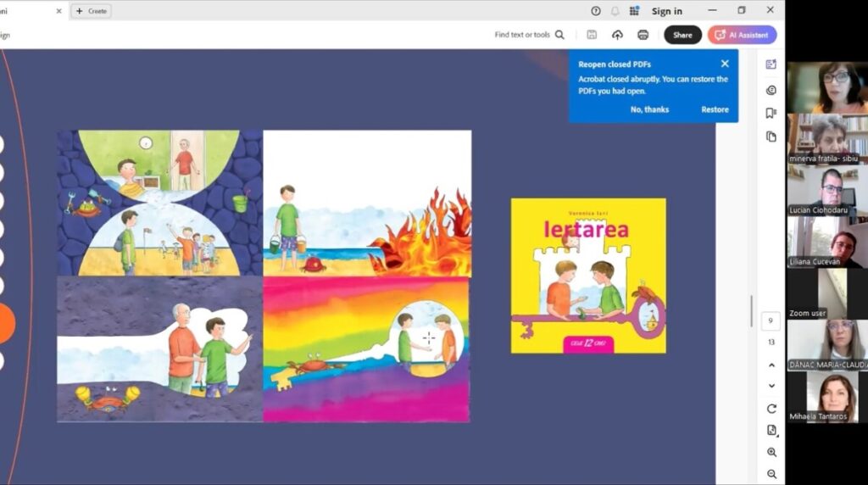The height and width of the screenshot is (485, 868).
Task: Click Restore in the notification
Action: coord(715,109)
